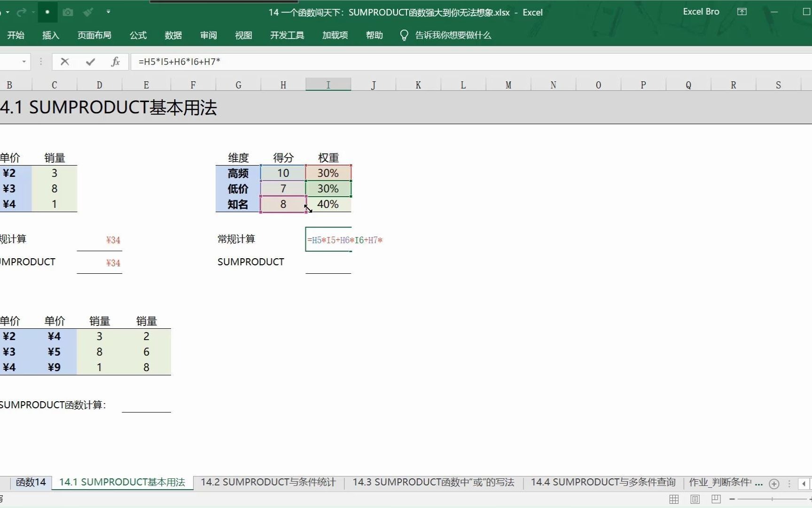Switch to sheet 14.2 SUMPRODUCT与条件统计
Image resolution: width=812 pixels, height=508 pixels.
(x=268, y=482)
